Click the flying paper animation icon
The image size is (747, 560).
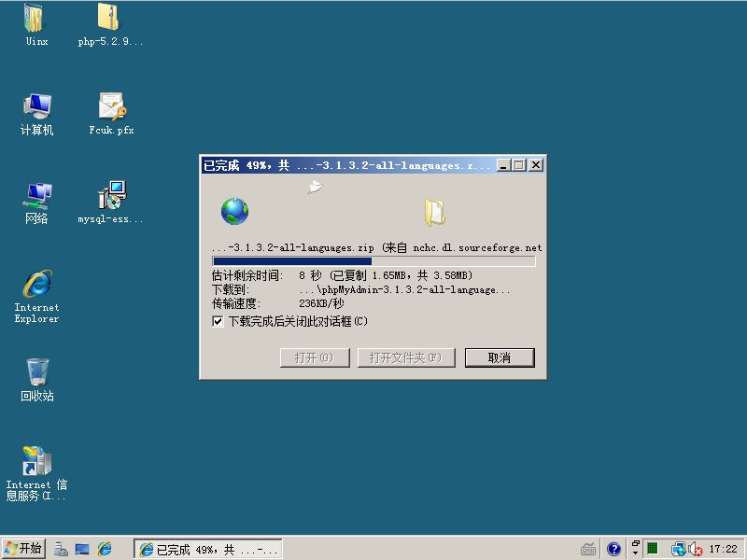pyautogui.click(x=315, y=186)
